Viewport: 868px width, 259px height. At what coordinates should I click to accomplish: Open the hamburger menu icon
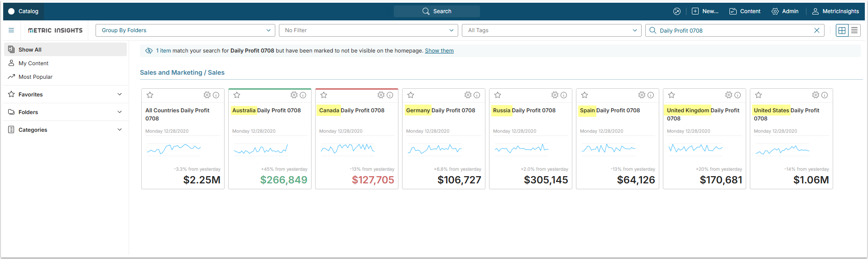pos(11,30)
